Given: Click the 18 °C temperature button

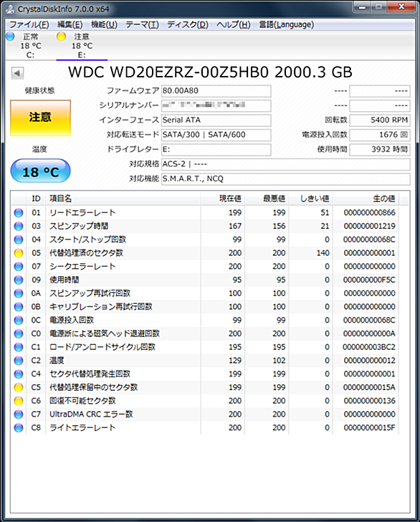Looking at the screenshot, I should pyautogui.click(x=40, y=171).
